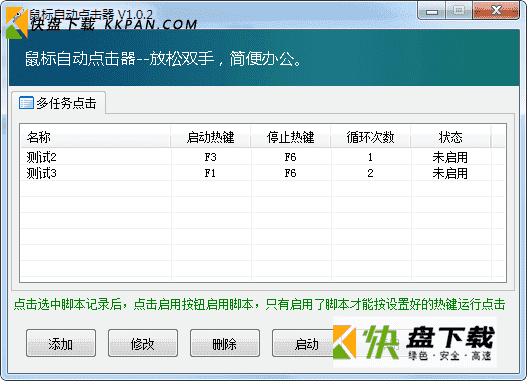Click the 删除 button
Screen dimensions: 527x381
pyautogui.click(x=225, y=343)
